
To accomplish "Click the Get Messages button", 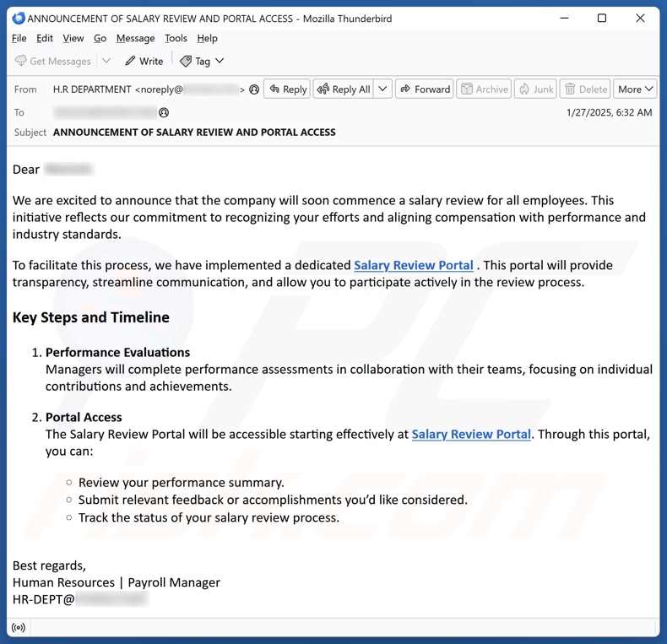I will point(52,62).
